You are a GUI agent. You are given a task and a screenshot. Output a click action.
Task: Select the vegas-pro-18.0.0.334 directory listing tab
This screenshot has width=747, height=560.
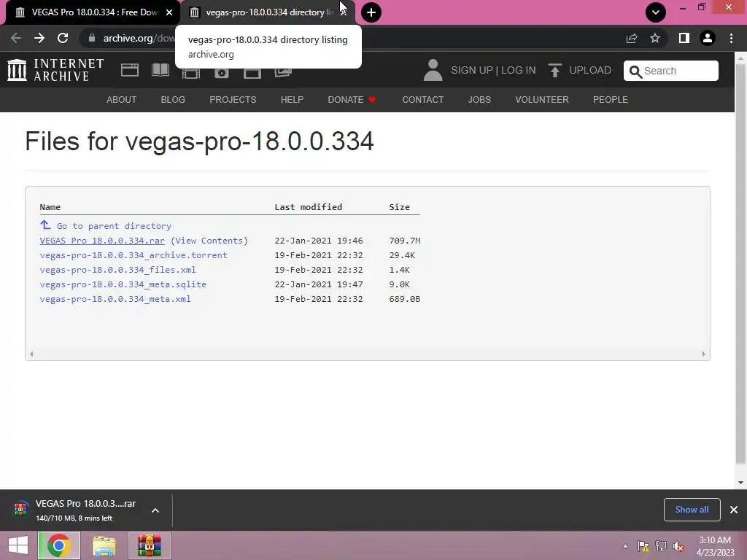point(267,12)
